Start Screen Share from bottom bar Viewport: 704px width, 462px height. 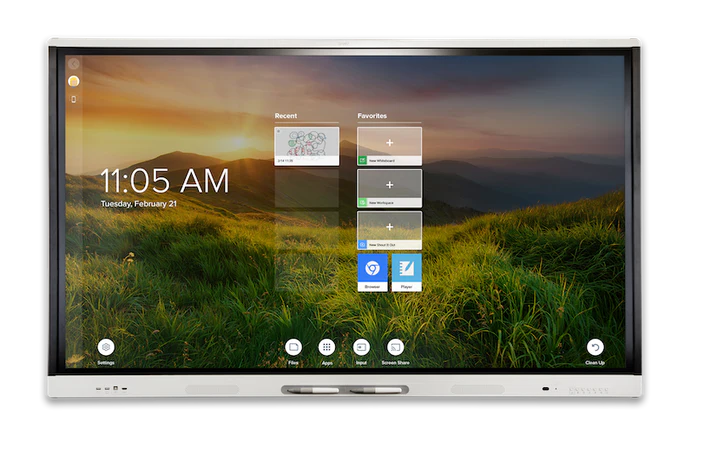point(395,347)
